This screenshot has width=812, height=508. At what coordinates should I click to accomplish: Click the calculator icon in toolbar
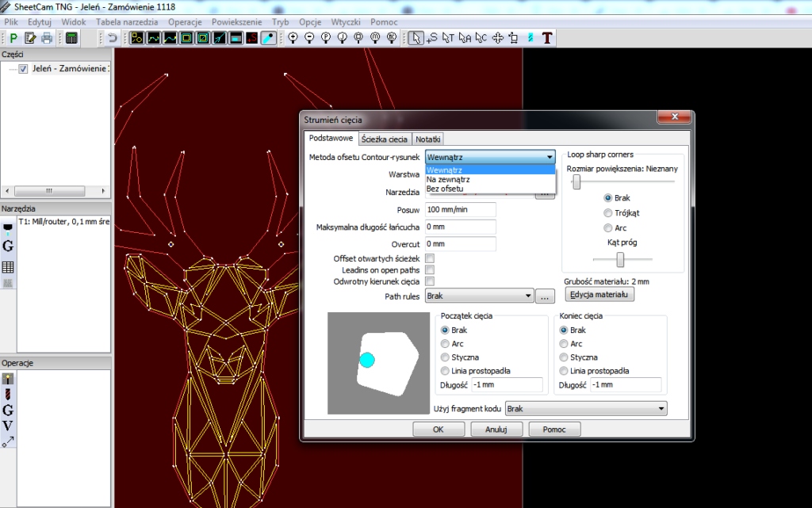coord(71,38)
